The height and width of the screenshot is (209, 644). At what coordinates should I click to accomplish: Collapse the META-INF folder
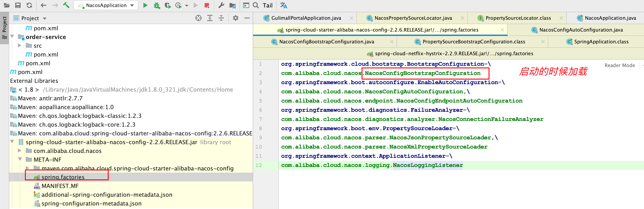20,159
